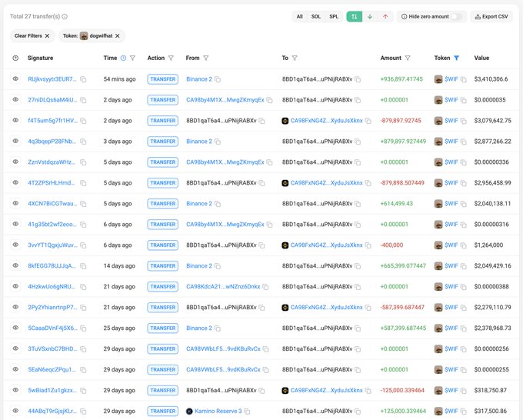Open signature link 5CaaaDVnF4j5X6
The image size is (523, 420).
click(x=53, y=328)
